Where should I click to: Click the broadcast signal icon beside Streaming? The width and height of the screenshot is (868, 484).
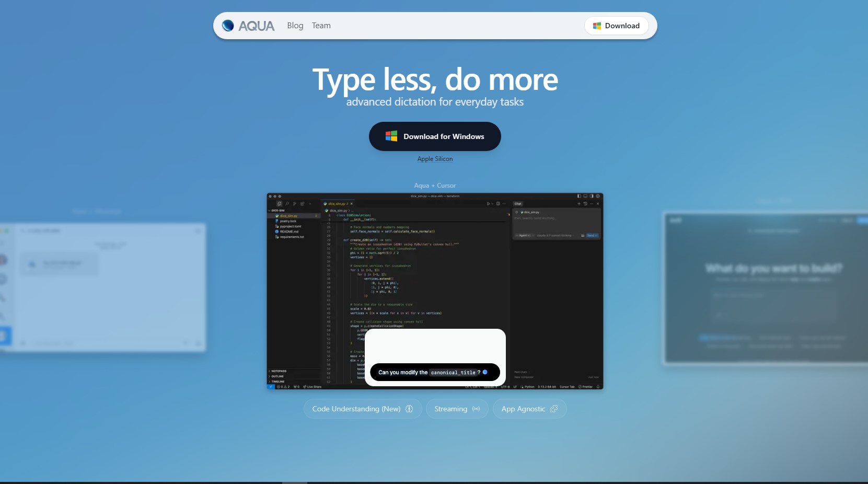click(x=476, y=409)
